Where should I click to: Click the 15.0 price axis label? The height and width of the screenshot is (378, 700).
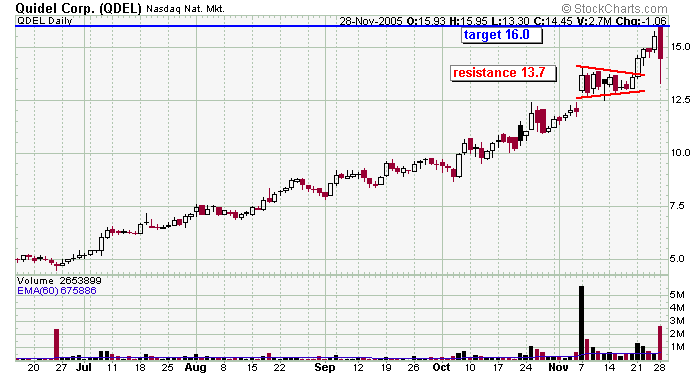coord(680,46)
